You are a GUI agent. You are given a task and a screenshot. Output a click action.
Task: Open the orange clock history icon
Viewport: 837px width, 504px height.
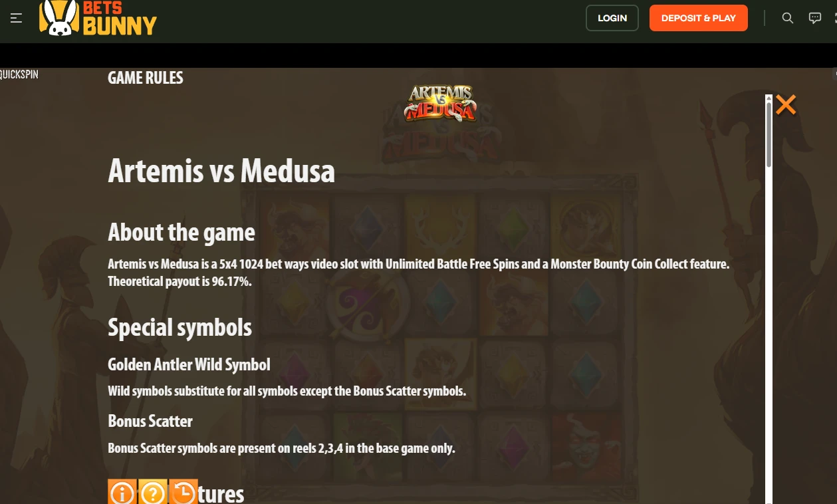click(x=183, y=493)
